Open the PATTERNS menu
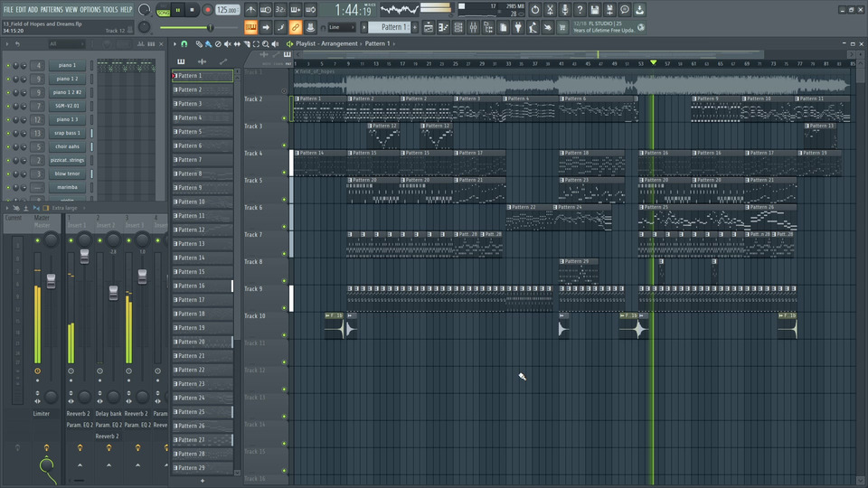This screenshot has width=868, height=488. pyautogui.click(x=52, y=9)
